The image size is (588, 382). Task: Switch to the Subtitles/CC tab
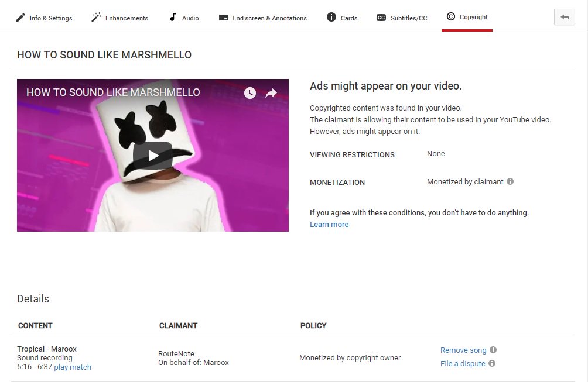[x=402, y=18]
